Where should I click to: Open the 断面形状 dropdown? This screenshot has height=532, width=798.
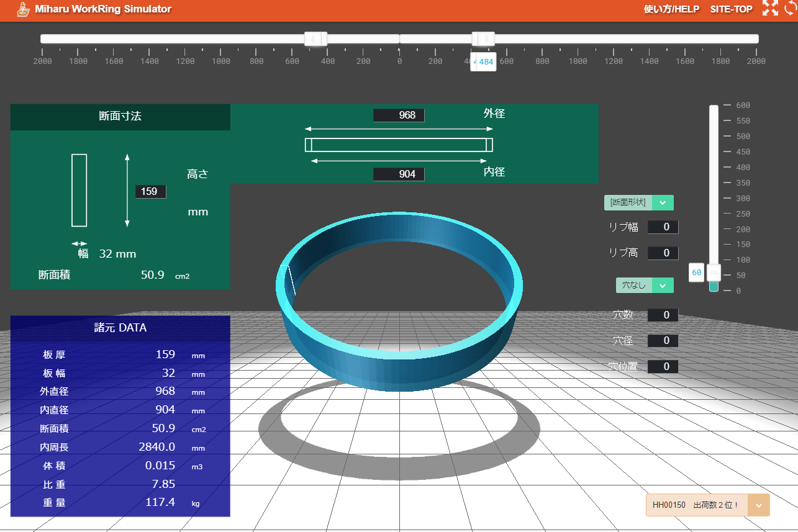point(638,202)
